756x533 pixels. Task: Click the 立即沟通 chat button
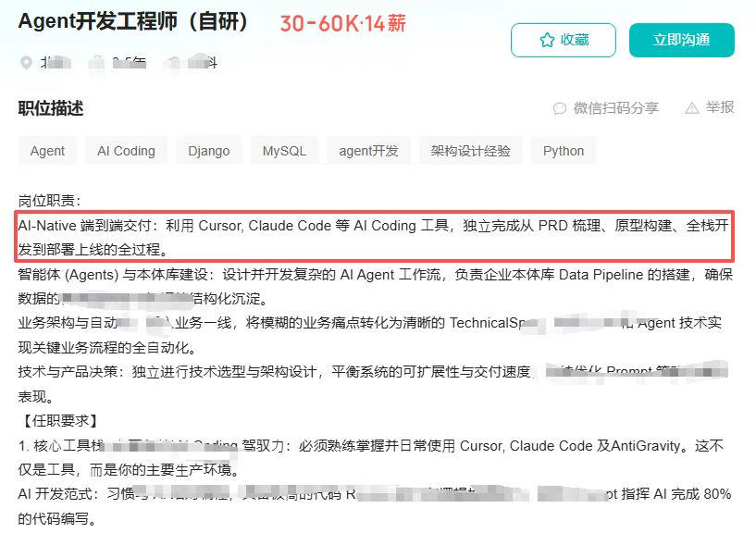coord(682,40)
